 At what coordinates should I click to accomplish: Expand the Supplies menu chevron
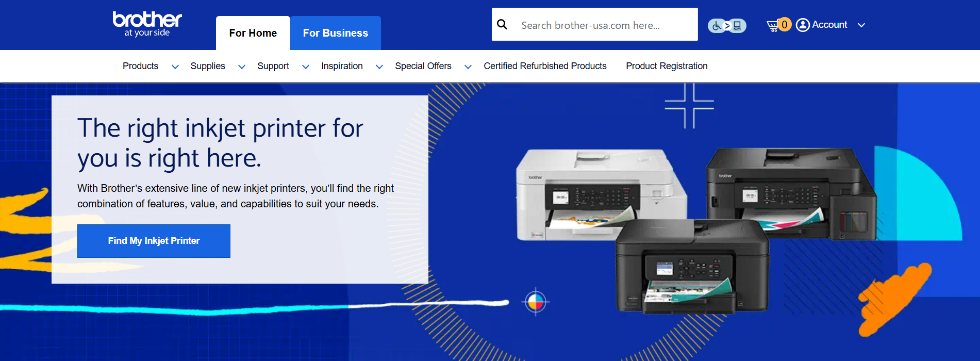(241, 67)
